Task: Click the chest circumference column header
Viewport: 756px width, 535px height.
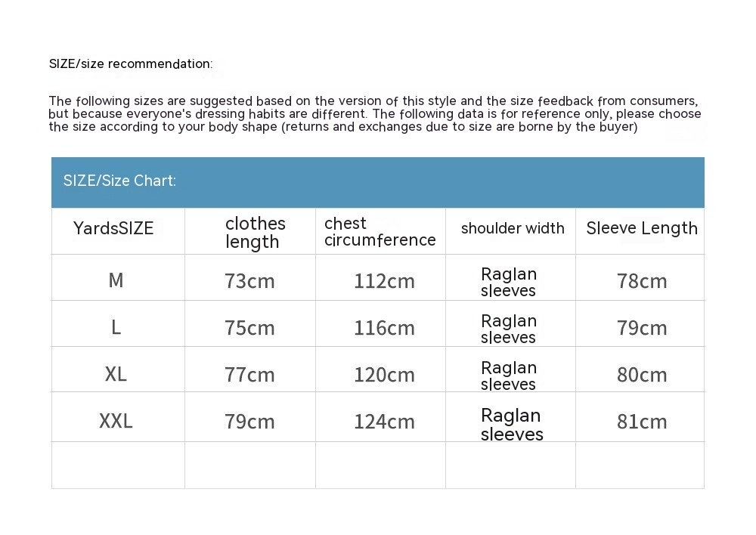Action: [x=380, y=232]
